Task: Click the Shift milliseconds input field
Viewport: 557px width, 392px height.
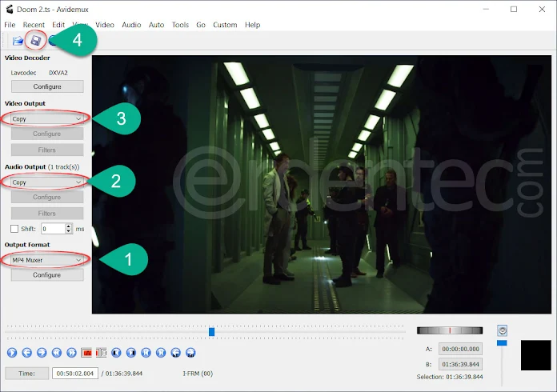Action: (54, 229)
